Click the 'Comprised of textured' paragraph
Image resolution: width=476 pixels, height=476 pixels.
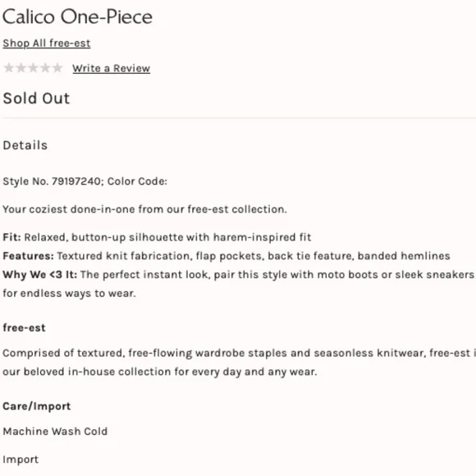pos(239,362)
